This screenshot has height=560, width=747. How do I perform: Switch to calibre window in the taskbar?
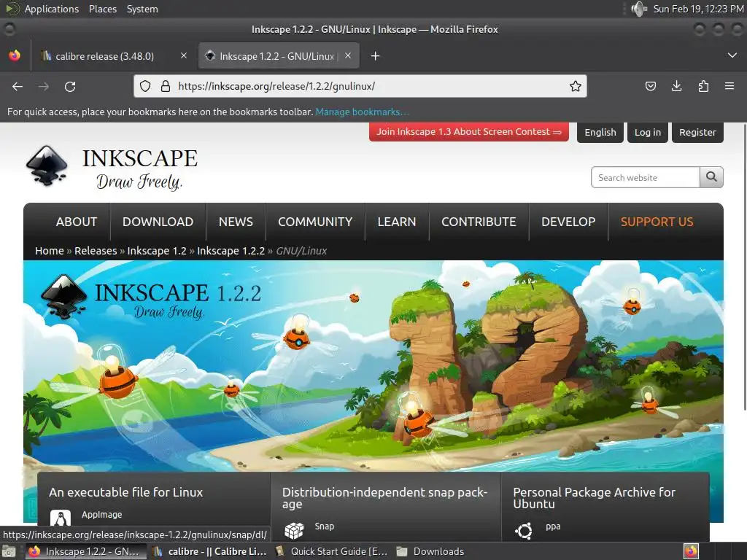[209, 551]
